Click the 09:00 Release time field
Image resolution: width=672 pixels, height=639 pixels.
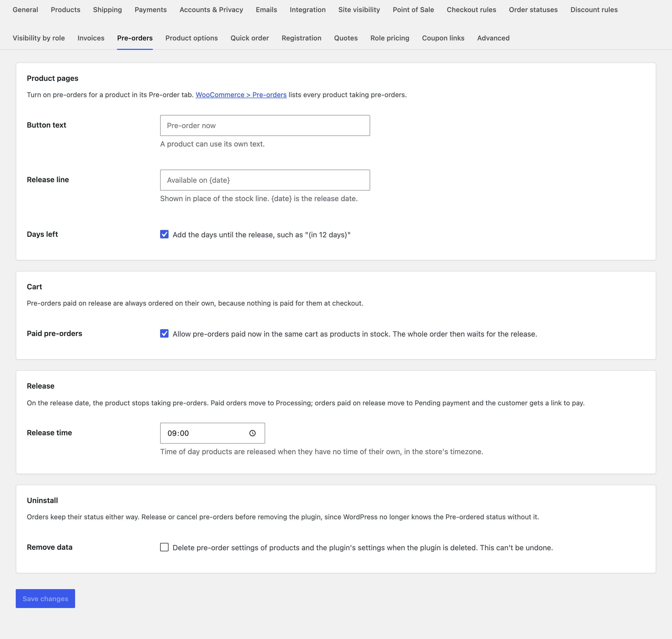tap(212, 433)
